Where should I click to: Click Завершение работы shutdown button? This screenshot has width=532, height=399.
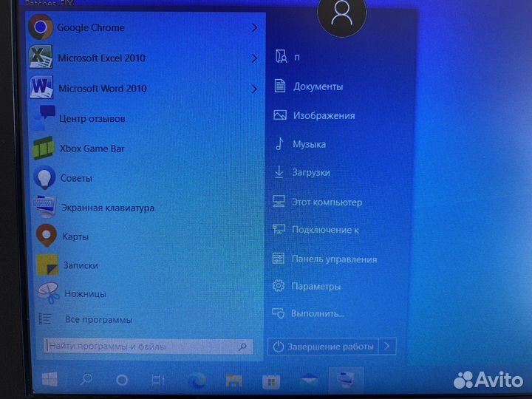tap(323, 347)
